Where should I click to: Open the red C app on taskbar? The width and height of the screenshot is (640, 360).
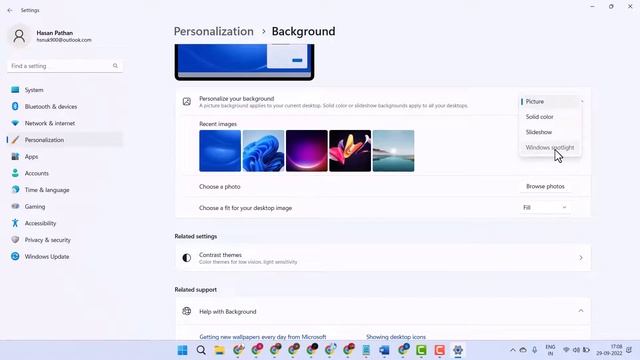[x=440, y=350]
